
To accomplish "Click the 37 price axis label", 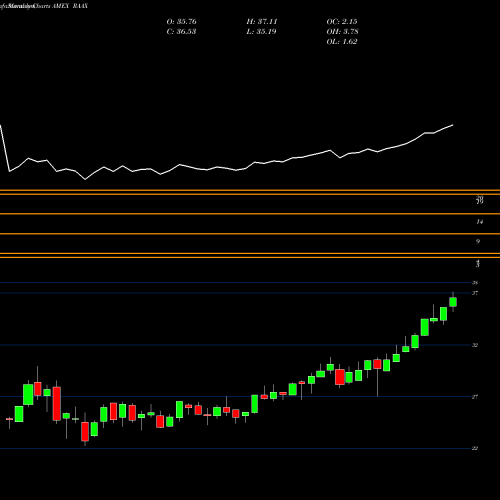I will (x=475, y=293).
